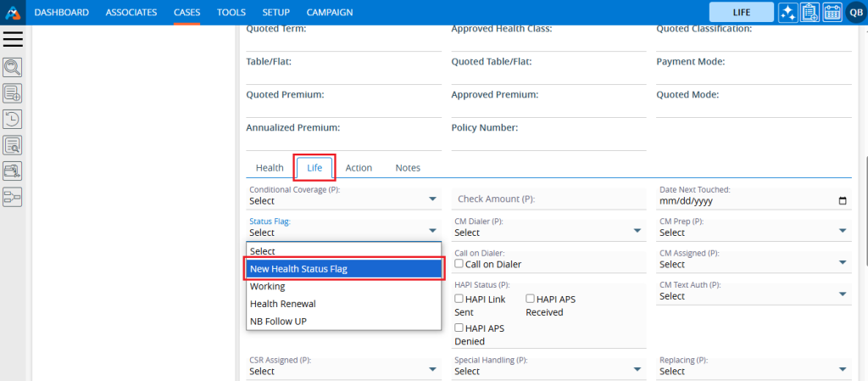The image size is (868, 381).
Task: Click the LIFE button in header
Action: 741,13
